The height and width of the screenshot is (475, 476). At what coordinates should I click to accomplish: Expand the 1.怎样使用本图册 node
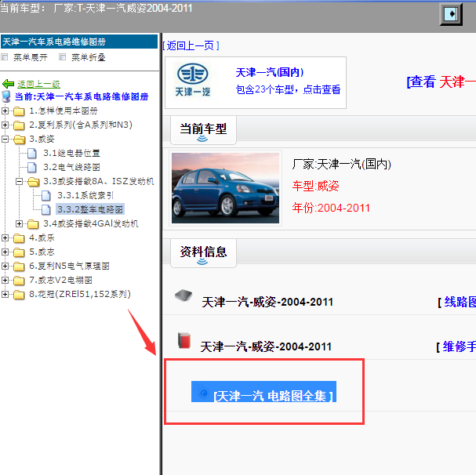[5, 111]
